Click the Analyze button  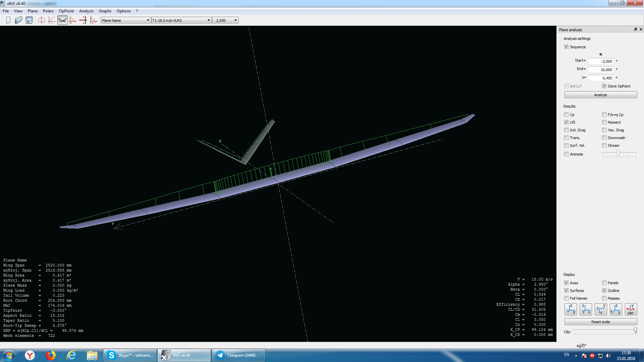(x=600, y=95)
